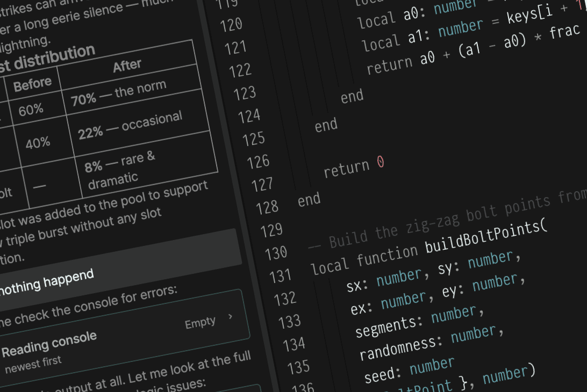Viewport: 587px width, 392px height.
Task: Click the 'local a0: number' declaration
Action: (418, 13)
